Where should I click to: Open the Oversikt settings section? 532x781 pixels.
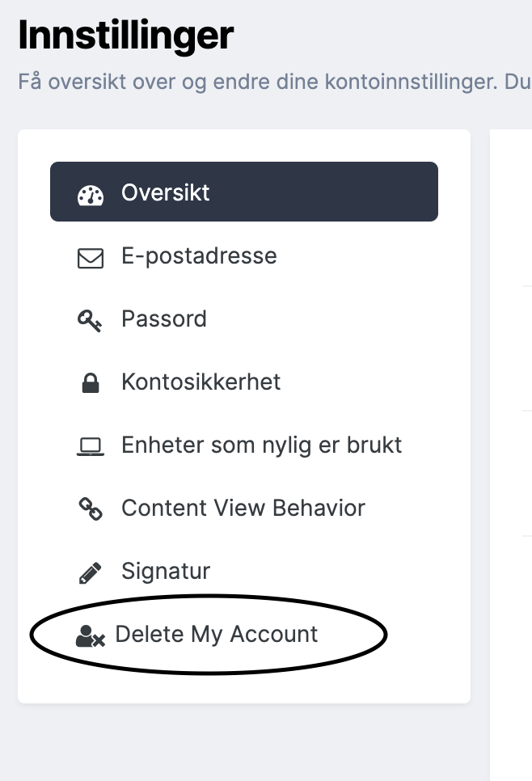166,192
